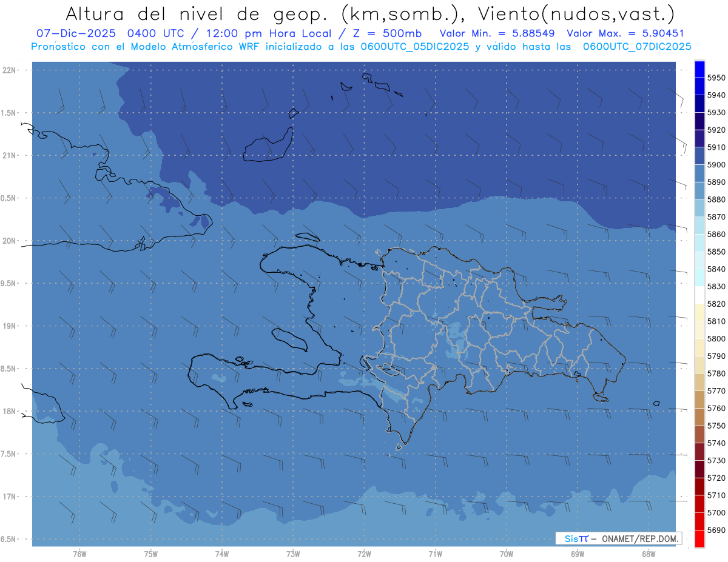The height and width of the screenshot is (562, 728).
Task: Click the '6.5N' latitude axis label
Action: pos(8,540)
